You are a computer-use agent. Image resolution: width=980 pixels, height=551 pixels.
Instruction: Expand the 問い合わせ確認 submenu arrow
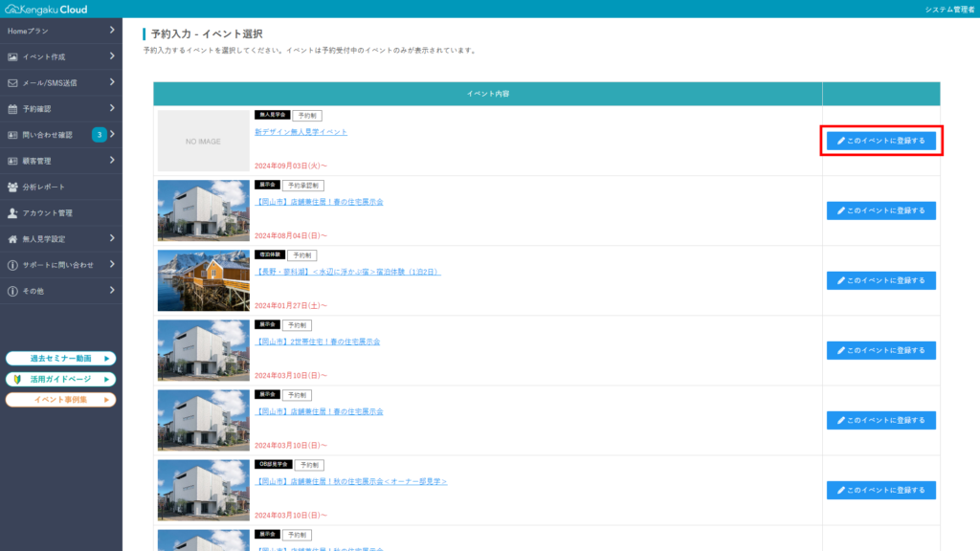[x=113, y=134]
